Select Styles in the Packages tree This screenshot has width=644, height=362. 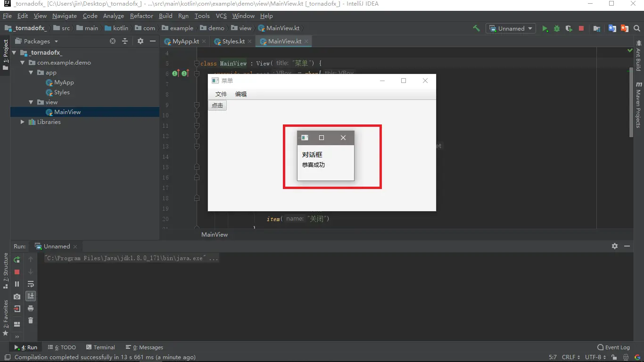point(61,92)
